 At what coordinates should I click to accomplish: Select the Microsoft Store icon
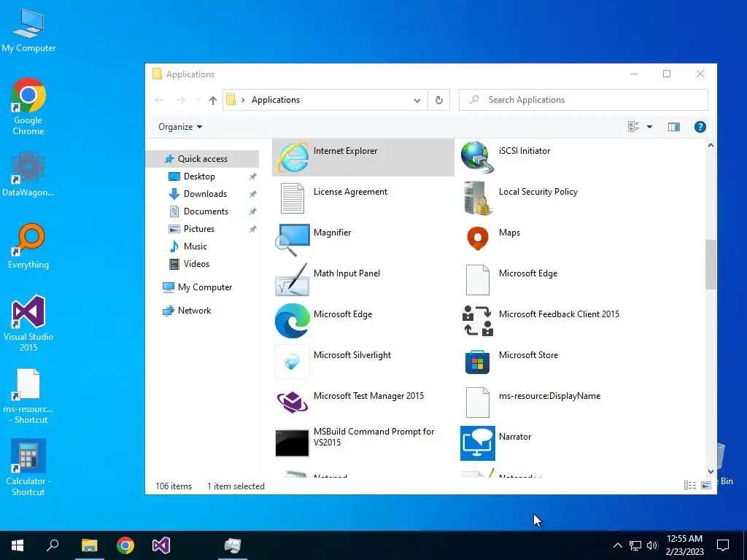point(477,362)
